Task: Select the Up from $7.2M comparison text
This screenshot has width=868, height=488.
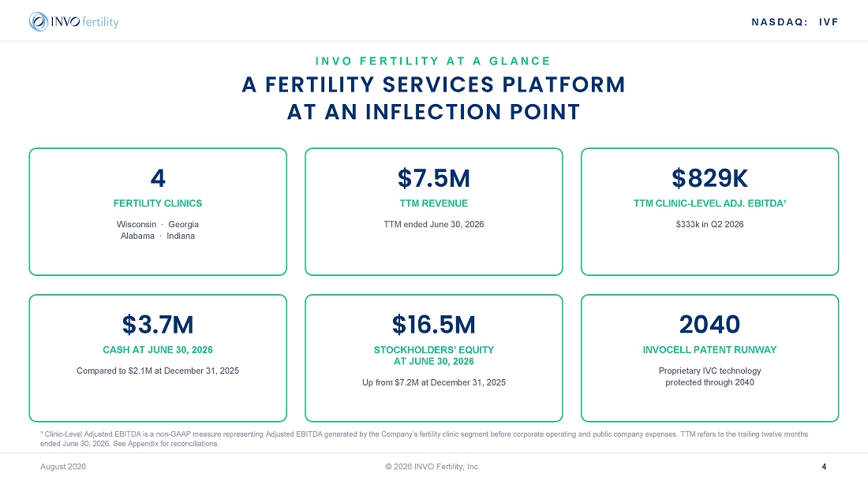Action: pos(433,382)
